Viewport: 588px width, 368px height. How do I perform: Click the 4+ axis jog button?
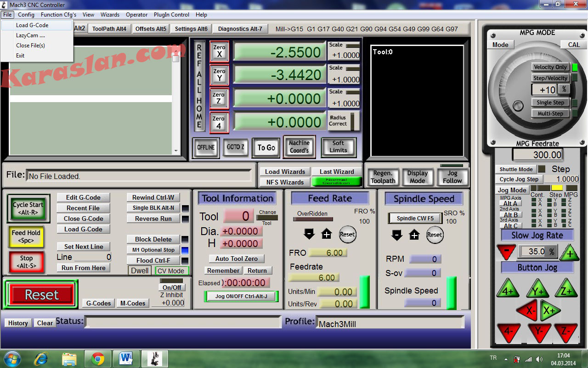(508, 289)
